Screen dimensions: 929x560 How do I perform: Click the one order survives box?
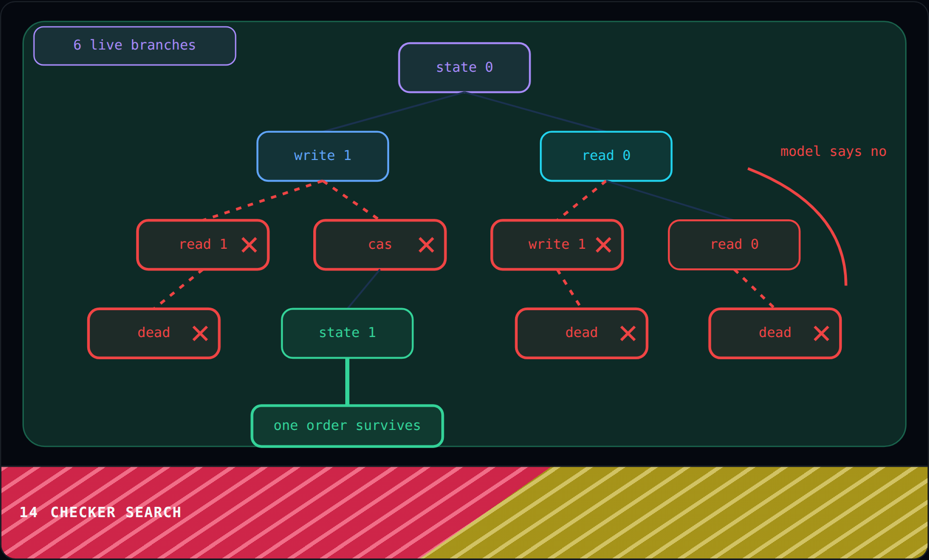(347, 426)
